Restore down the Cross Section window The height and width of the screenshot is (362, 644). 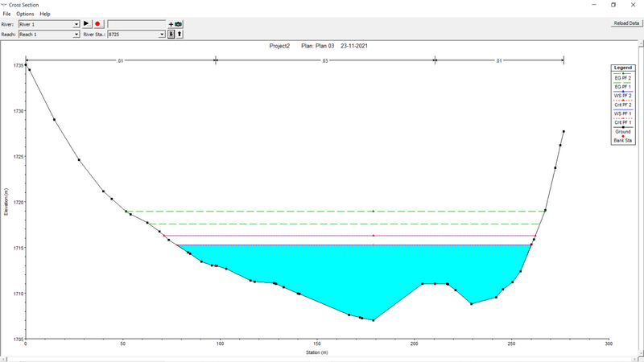pyautogui.click(x=613, y=5)
